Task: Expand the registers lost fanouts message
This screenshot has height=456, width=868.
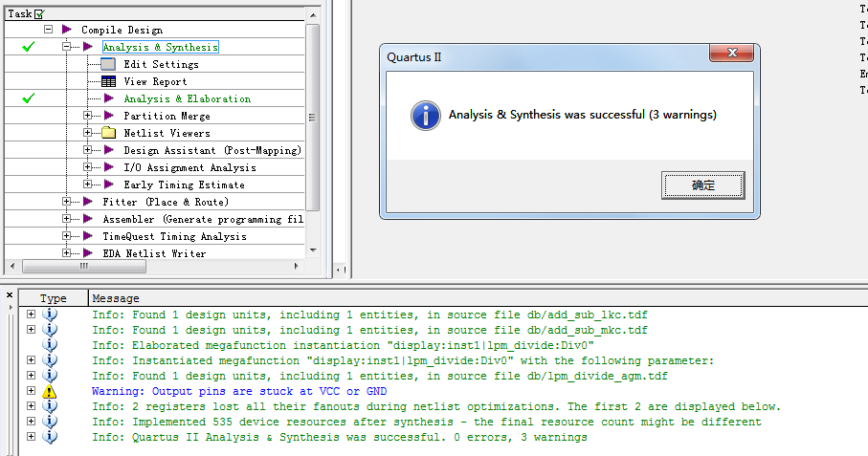Action: 31,405
